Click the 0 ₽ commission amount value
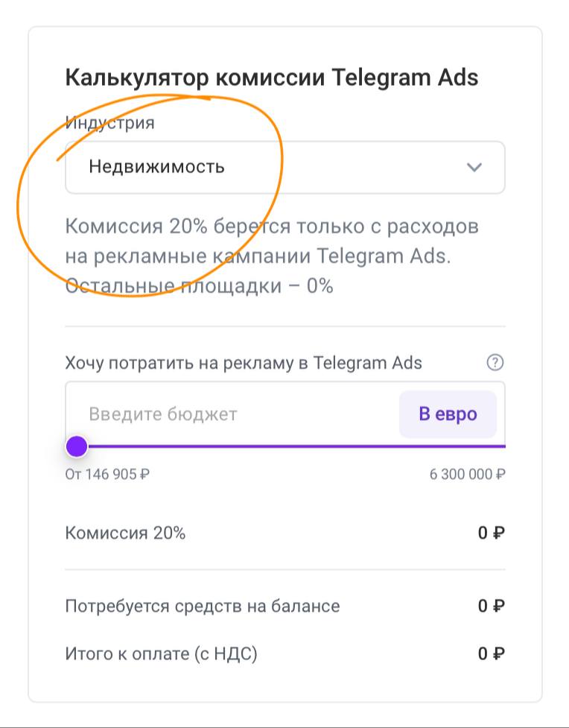This screenshot has width=569, height=728. coord(491,533)
